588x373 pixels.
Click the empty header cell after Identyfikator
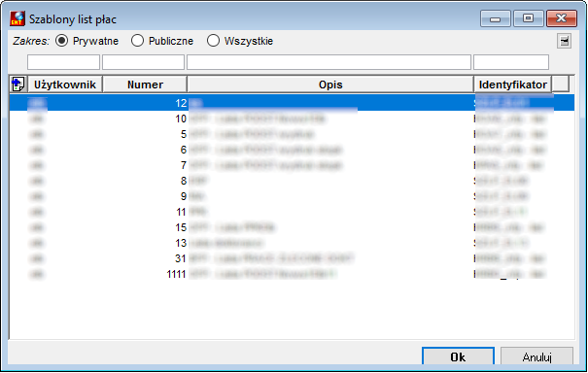pyautogui.click(x=560, y=85)
